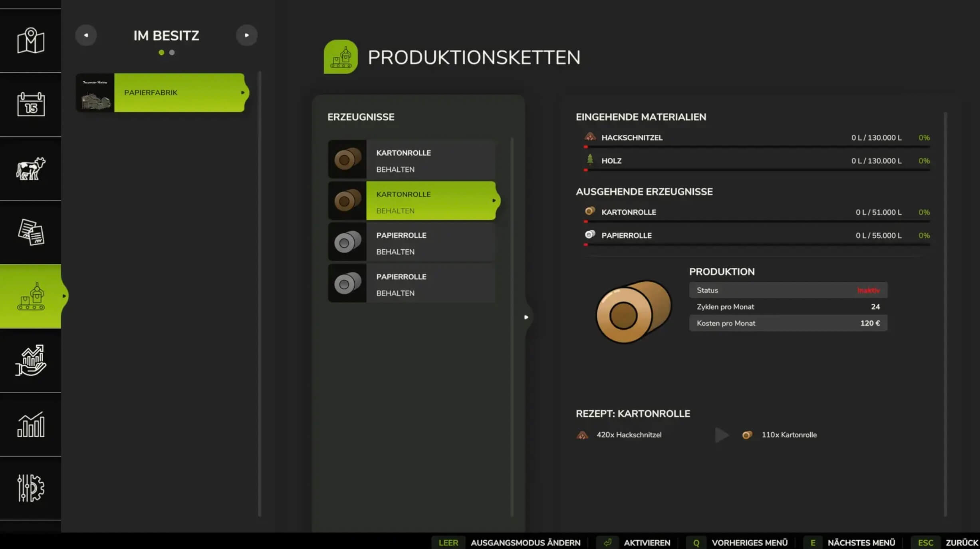Open the calendar sidebar icon
The image size is (980, 549).
point(31,104)
